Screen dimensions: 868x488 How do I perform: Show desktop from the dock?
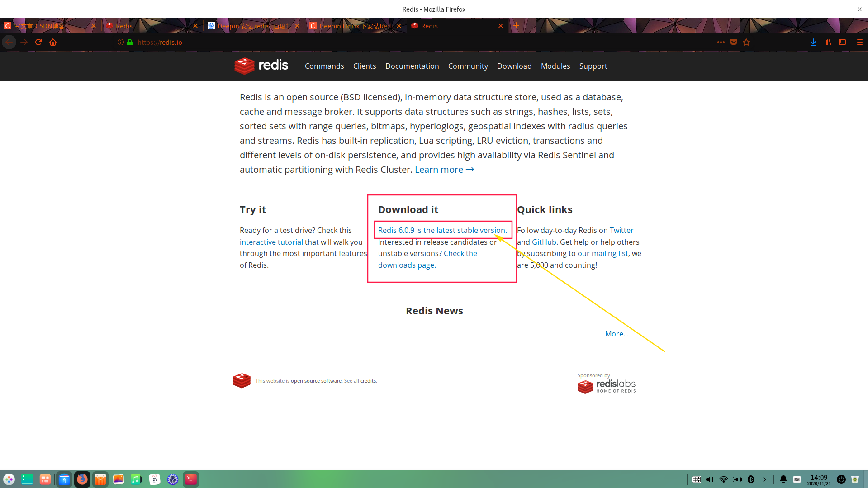[x=27, y=479]
